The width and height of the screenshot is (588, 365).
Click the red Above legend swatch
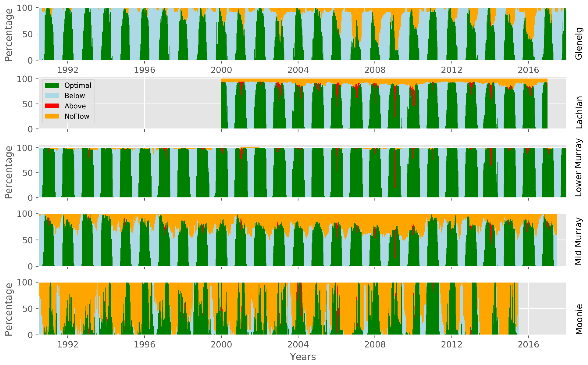[x=52, y=106]
